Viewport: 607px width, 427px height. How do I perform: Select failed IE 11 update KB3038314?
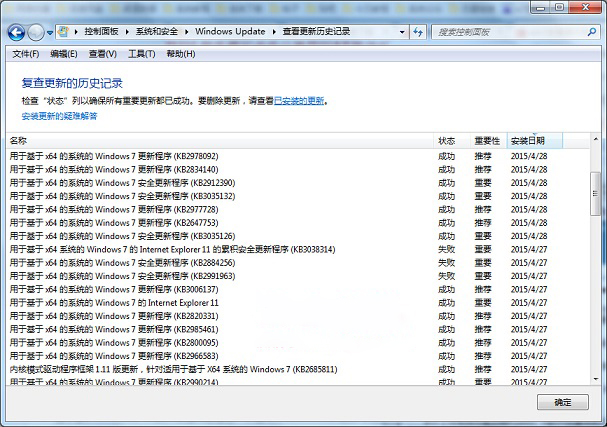(x=298, y=249)
